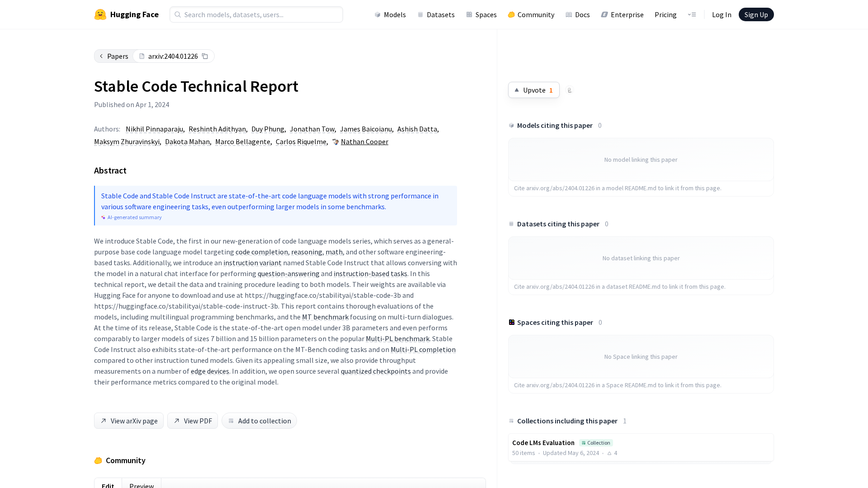Screen dimensions: 868x488
Task: Switch to the Preview tab
Action: pos(142,485)
